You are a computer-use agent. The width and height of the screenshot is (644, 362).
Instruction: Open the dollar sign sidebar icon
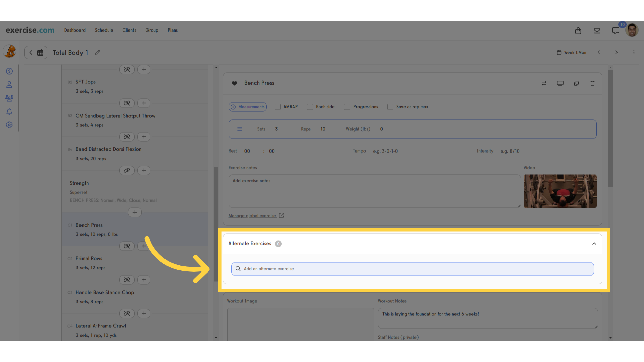9,71
